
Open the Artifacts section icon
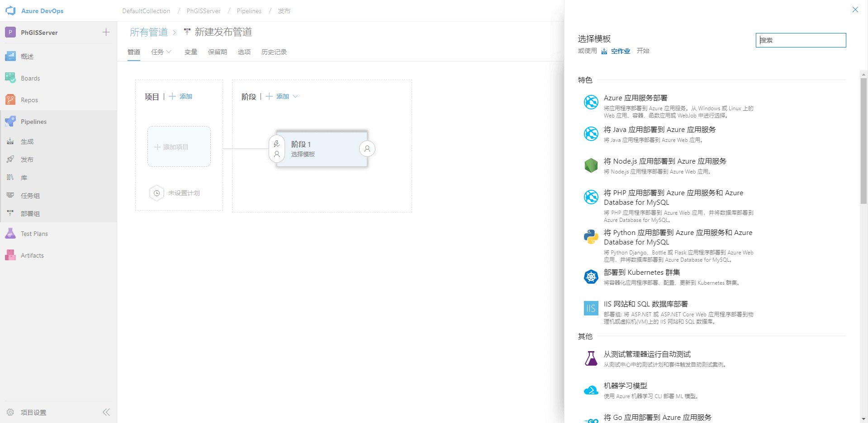[x=10, y=255]
